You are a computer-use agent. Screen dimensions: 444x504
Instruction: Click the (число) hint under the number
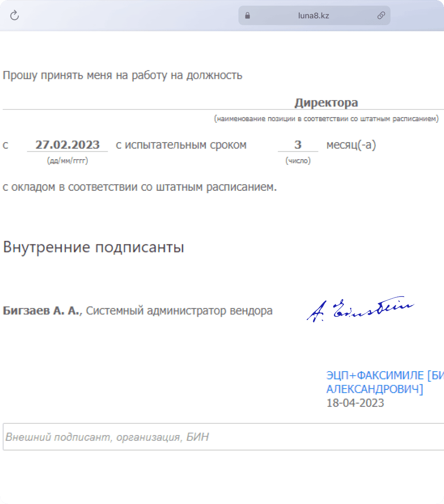click(298, 160)
